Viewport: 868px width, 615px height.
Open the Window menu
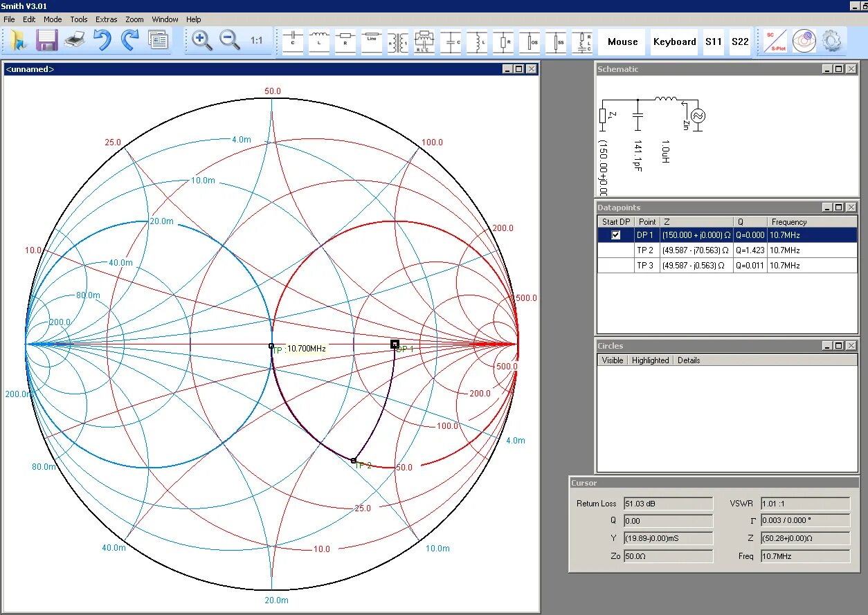coord(165,19)
